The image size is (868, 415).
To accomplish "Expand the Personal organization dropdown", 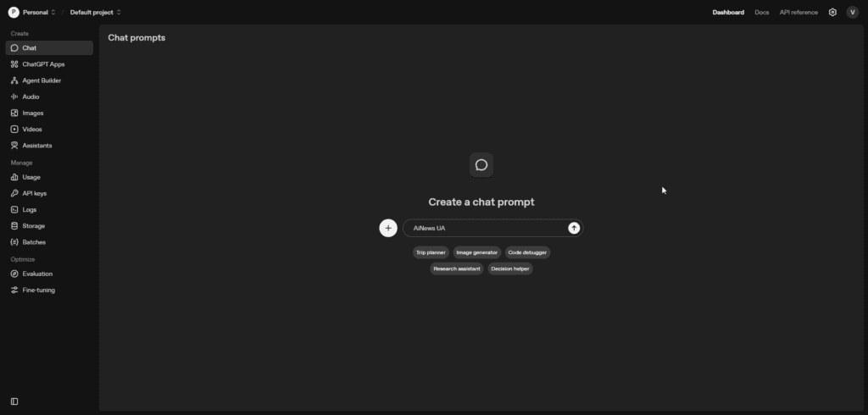I will [33, 13].
